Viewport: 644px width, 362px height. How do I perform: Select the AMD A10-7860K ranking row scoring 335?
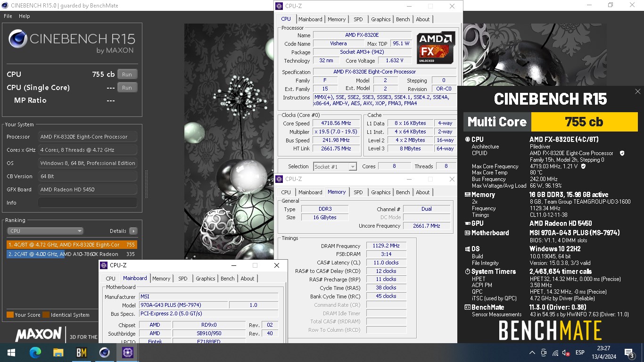(x=72, y=254)
